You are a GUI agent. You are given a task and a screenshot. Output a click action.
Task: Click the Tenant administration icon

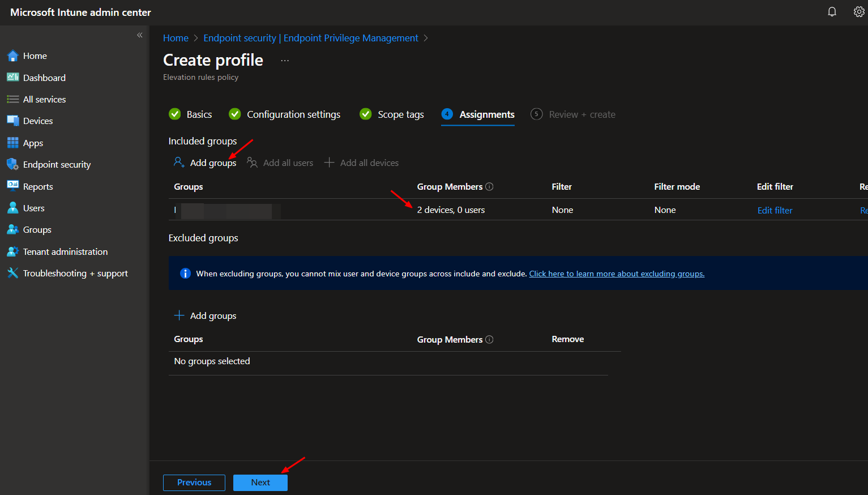[x=12, y=251]
